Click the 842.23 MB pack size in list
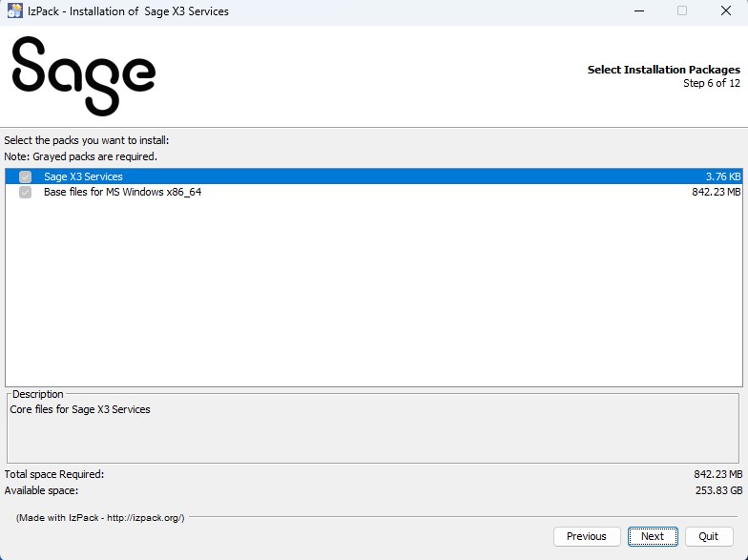This screenshot has height=560, width=748. 716,192
